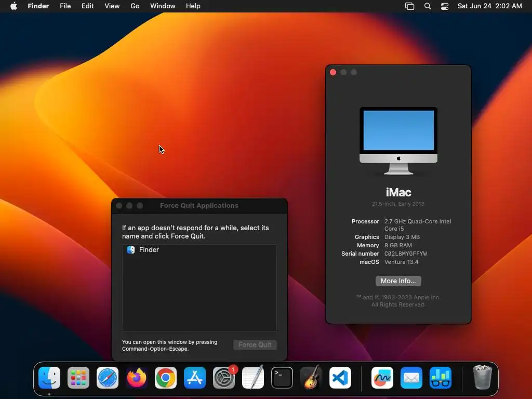This screenshot has height=399, width=532.
Task: Open the Edit menu
Action: tap(87, 6)
